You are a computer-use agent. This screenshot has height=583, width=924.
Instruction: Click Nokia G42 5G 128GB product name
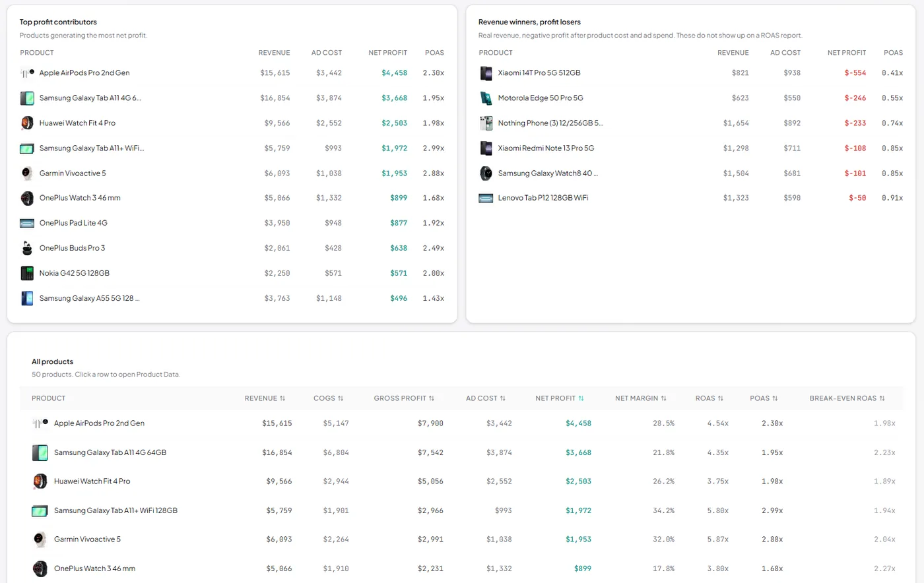click(x=75, y=273)
